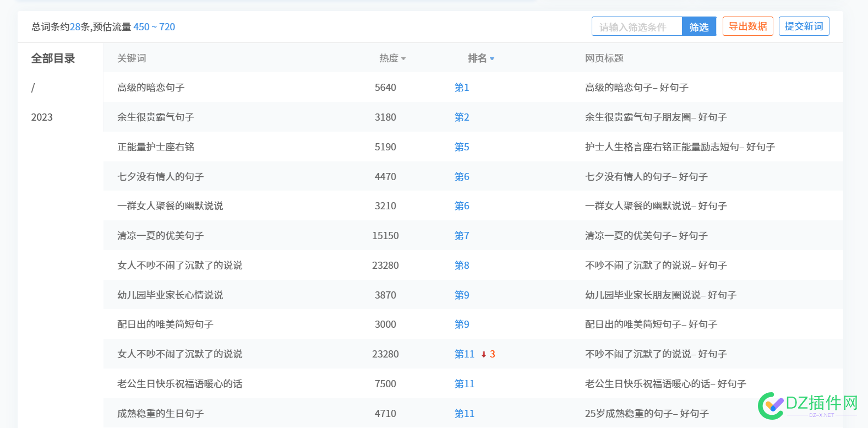Click page title 高级的暗恋句子– 好句子
868x428 pixels.
point(637,88)
